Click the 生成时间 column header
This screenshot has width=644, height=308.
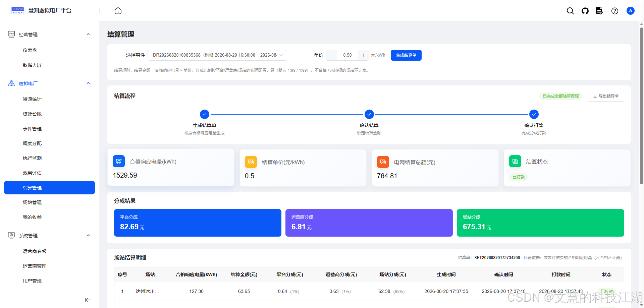pyautogui.click(x=446, y=274)
